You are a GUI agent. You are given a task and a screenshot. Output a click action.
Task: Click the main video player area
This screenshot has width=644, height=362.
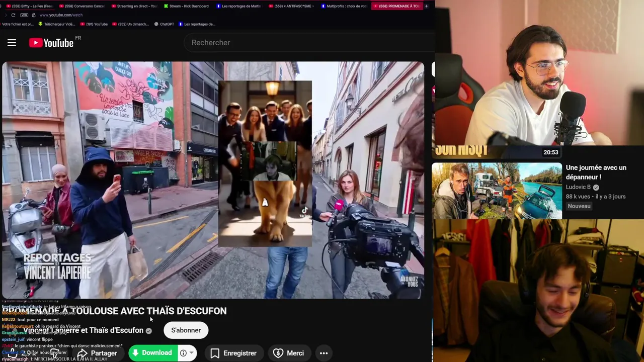click(212, 180)
